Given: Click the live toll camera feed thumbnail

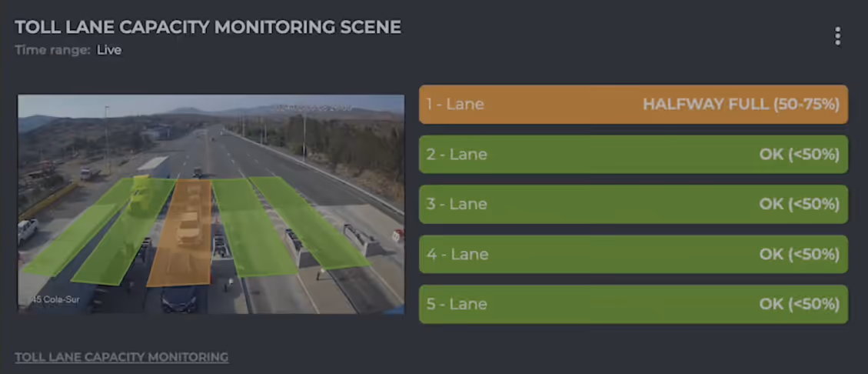Looking at the screenshot, I should (211, 204).
